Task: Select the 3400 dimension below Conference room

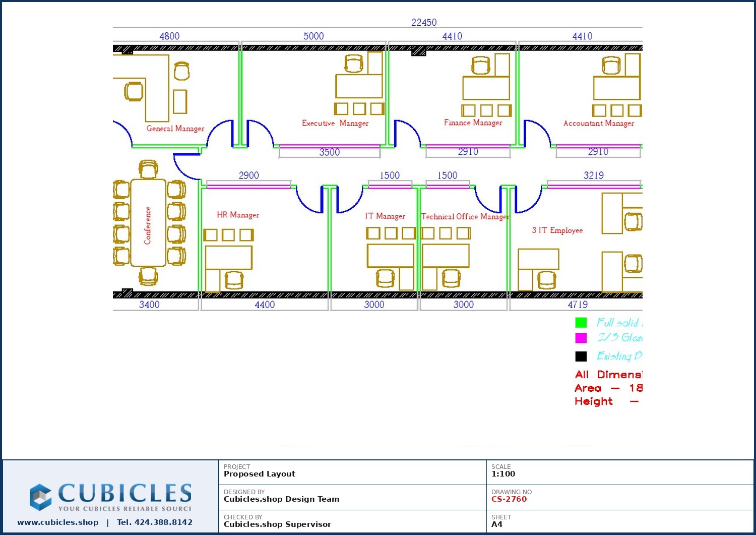Action: pyautogui.click(x=149, y=305)
